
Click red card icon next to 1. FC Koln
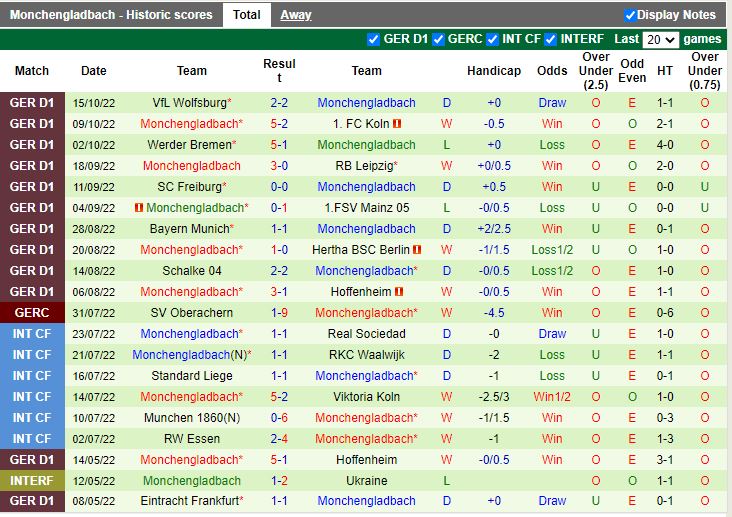tap(397, 124)
